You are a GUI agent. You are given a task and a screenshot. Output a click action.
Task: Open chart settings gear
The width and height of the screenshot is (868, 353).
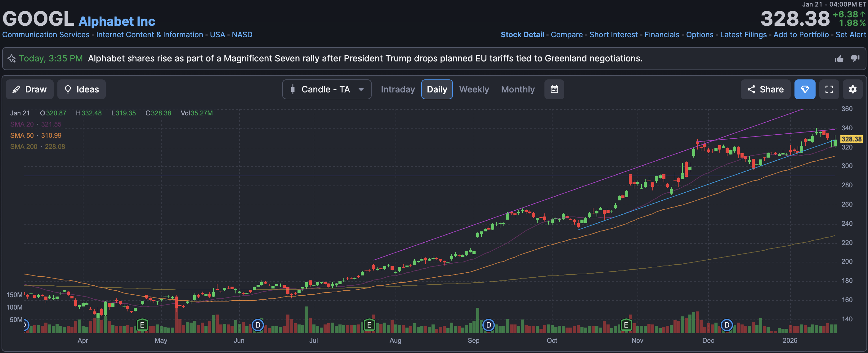(852, 89)
